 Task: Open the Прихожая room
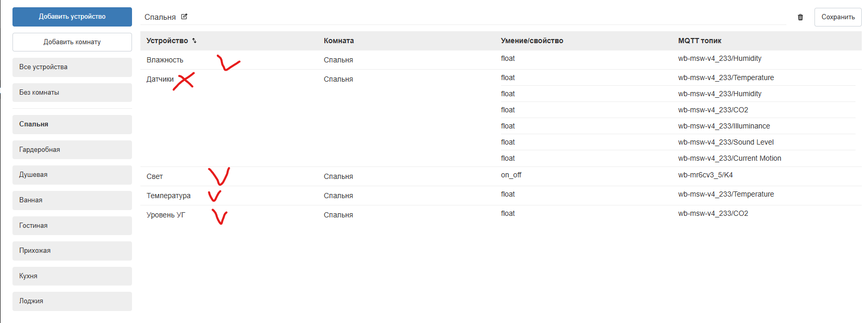[72, 251]
